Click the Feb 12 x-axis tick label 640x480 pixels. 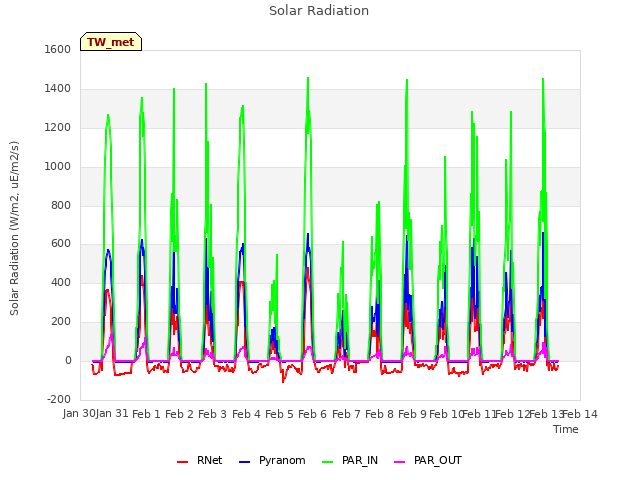tap(512, 414)
